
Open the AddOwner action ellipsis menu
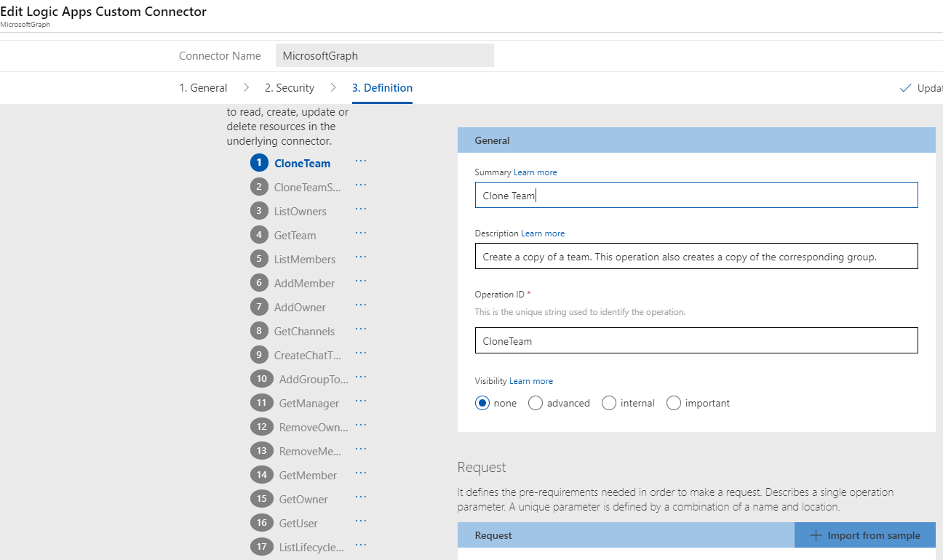[361, 305]
